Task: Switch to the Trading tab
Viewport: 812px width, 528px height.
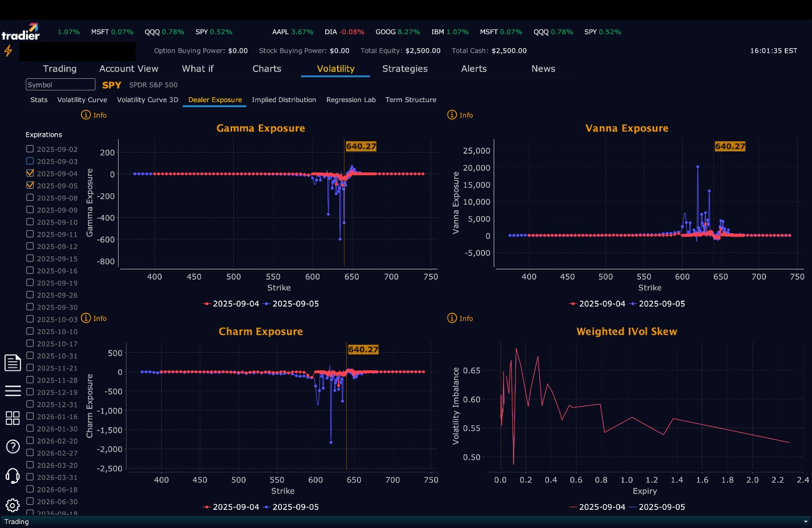Action: (60, 69)
